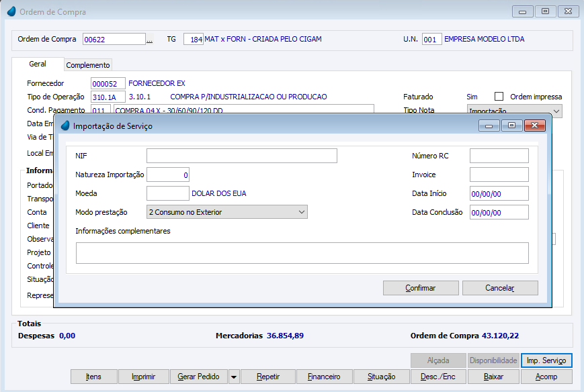Click the Faturado value Sim
The image size is (584, 392).
point(472,97)
